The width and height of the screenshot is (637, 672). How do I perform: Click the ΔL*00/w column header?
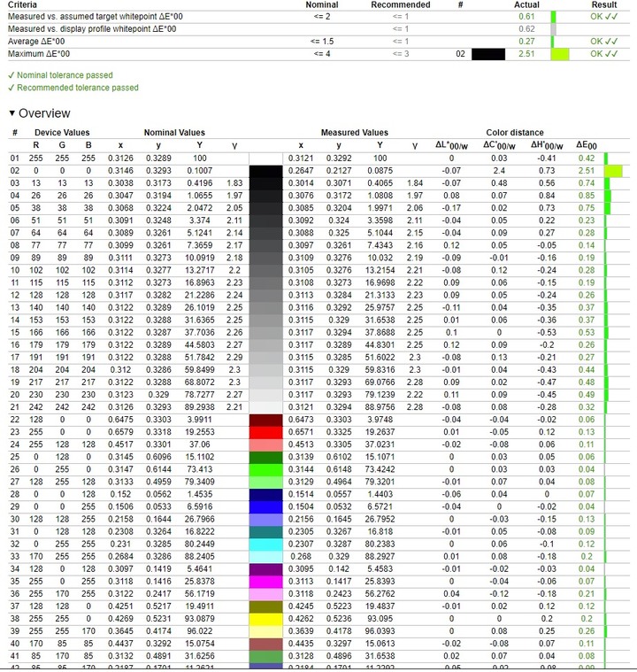pyautogui.click(x=451, y=145)
